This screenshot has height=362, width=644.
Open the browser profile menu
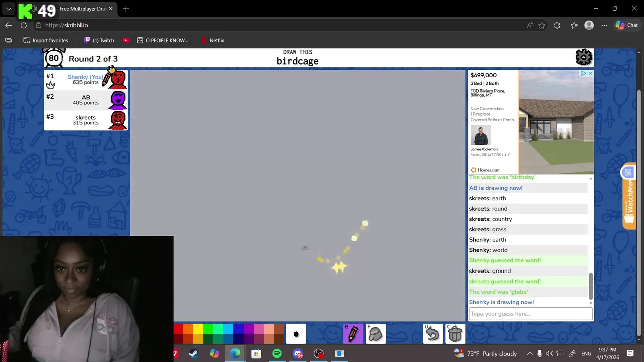[x=589, y=25]
